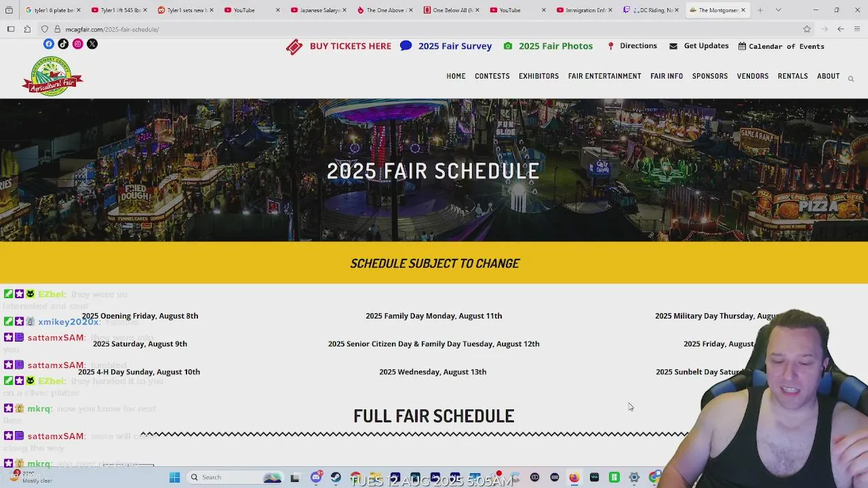Viewport: 868px width, 488px height.
Task: Select 2025 Family Day Monday, August 11th
Action: click(x=434, y=316)
